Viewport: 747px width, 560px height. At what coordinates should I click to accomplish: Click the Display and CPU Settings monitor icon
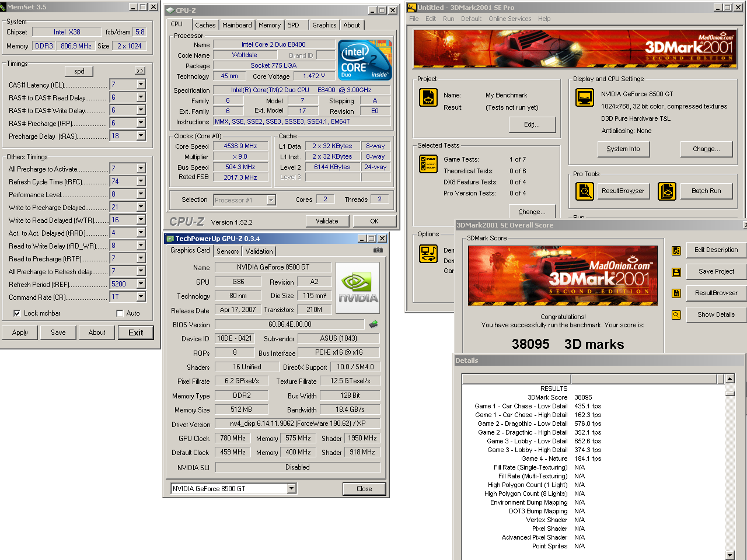[585, 97]
